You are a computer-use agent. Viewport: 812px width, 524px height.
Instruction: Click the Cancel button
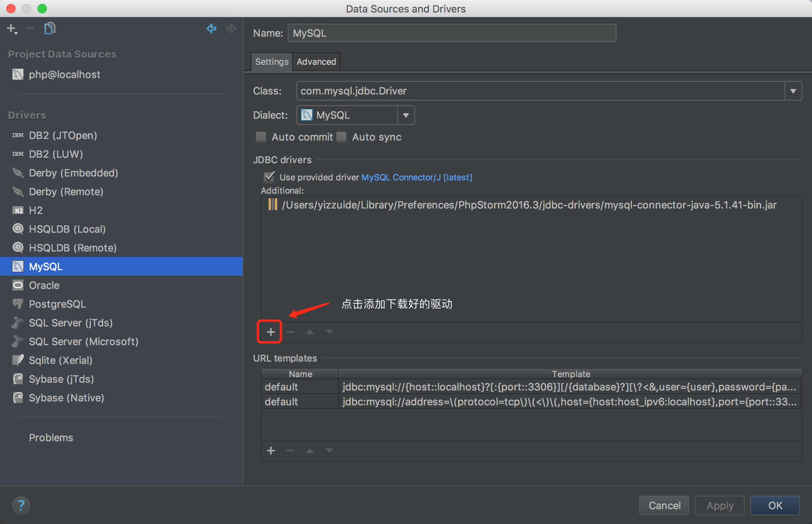pos(664,505)
